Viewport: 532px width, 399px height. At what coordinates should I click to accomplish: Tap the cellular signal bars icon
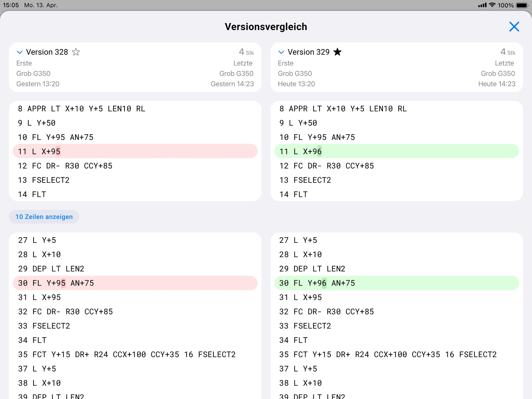(482, 5)
